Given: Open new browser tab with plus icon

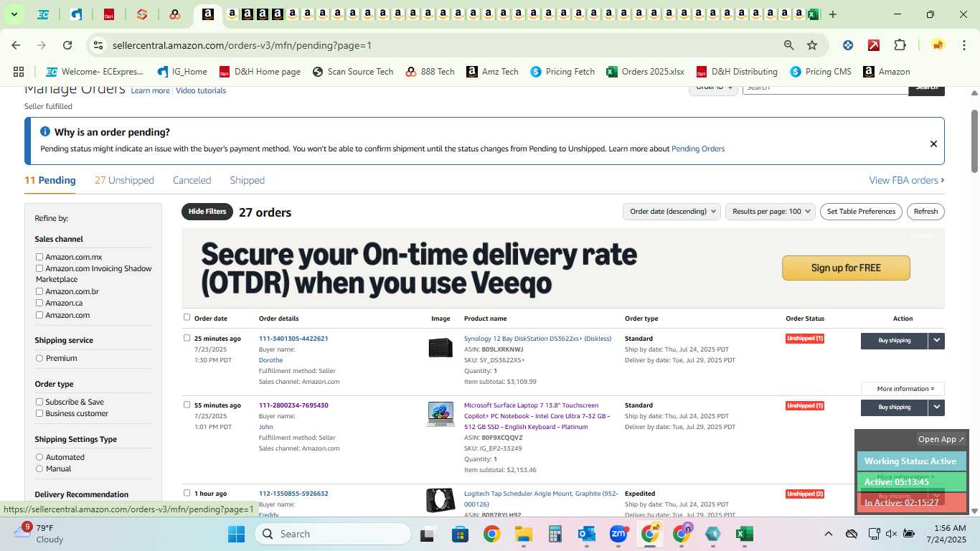Looking at the screenshot, I should click(x=833, y=14).
